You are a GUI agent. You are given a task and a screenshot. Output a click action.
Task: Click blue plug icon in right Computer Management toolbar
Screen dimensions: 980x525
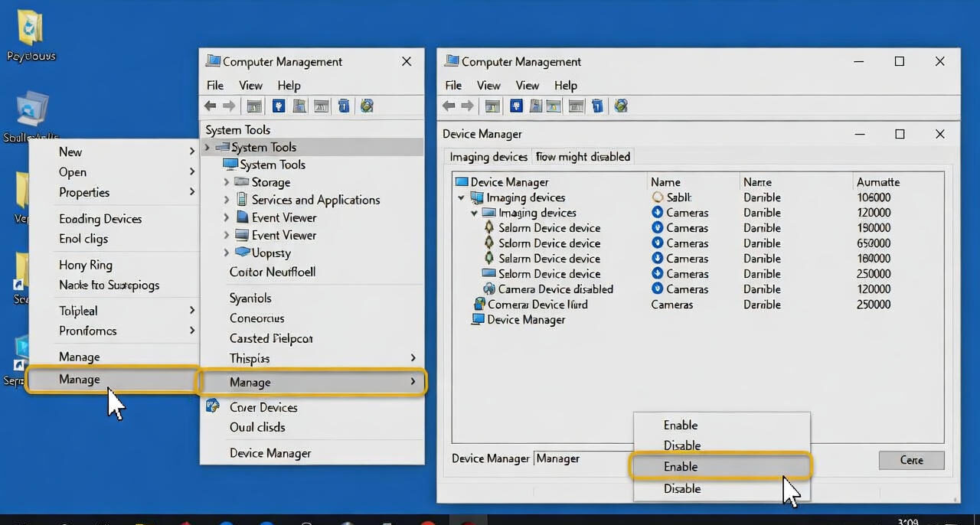point(518,106)
